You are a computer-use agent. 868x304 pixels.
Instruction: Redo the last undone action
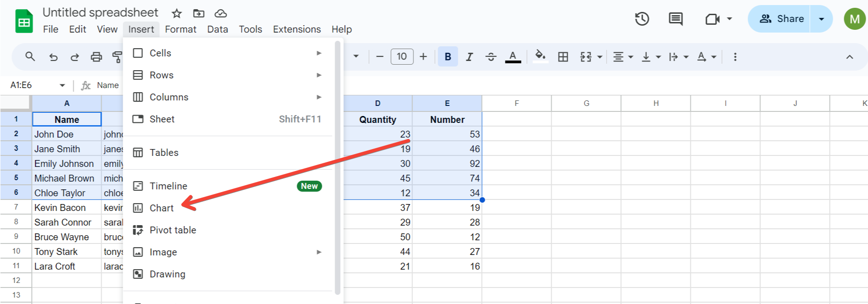[75, 57]
